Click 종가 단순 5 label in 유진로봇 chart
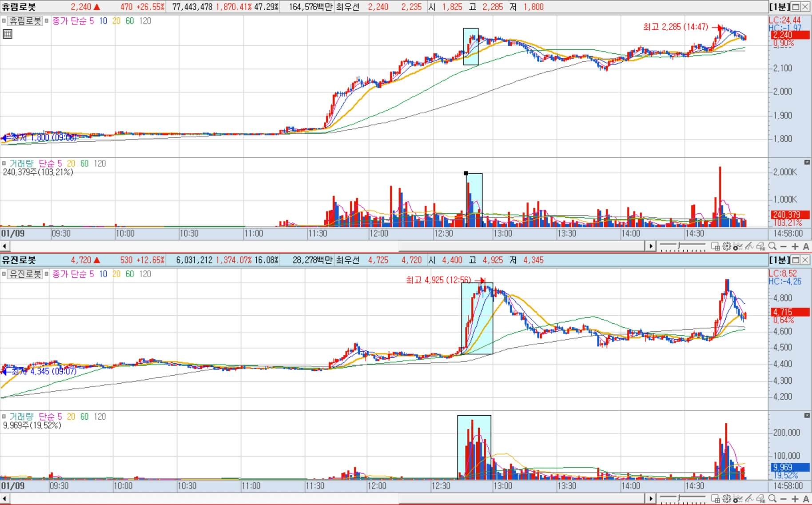The height and width of the screenshot is (505, 812). tap(73, 274)
